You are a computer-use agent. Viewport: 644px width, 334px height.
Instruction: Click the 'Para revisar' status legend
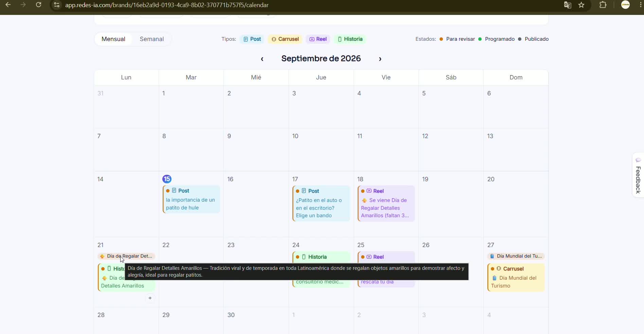[457, 39]
